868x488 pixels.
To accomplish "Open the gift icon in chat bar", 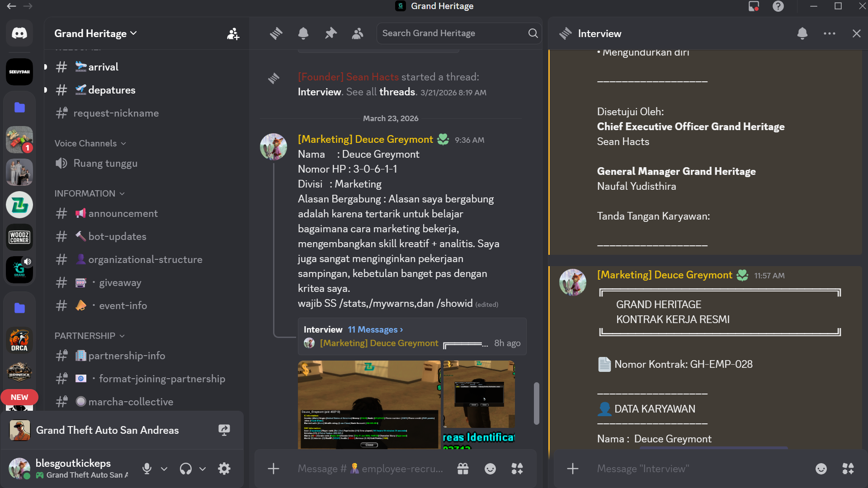I will click(462, 469).
